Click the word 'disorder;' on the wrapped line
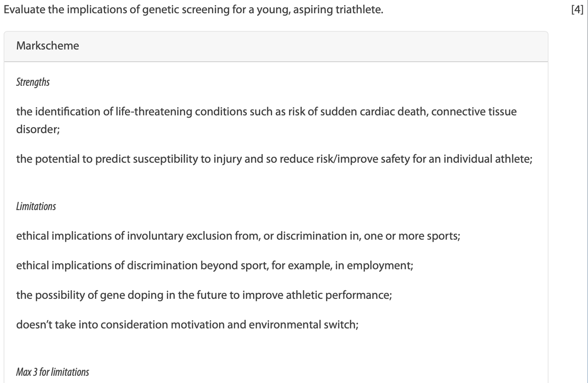Screen dimensions: 588x383 point(38,129)
